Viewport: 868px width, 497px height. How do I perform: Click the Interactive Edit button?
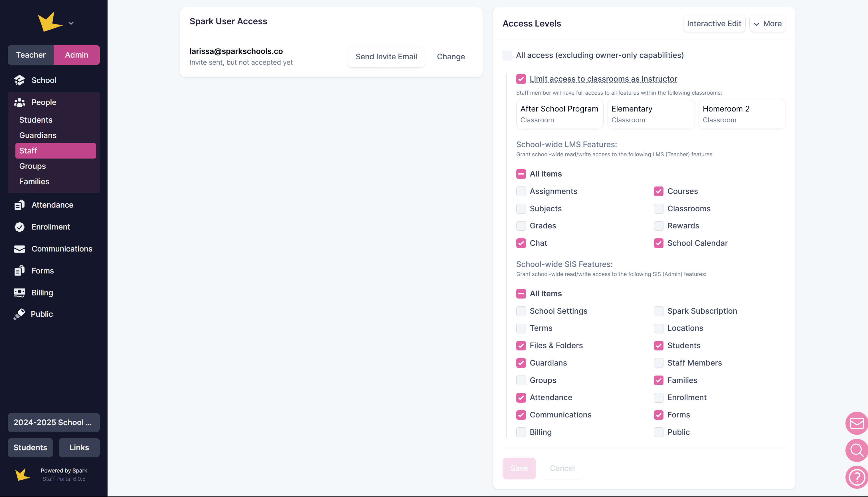pos(714,24)
